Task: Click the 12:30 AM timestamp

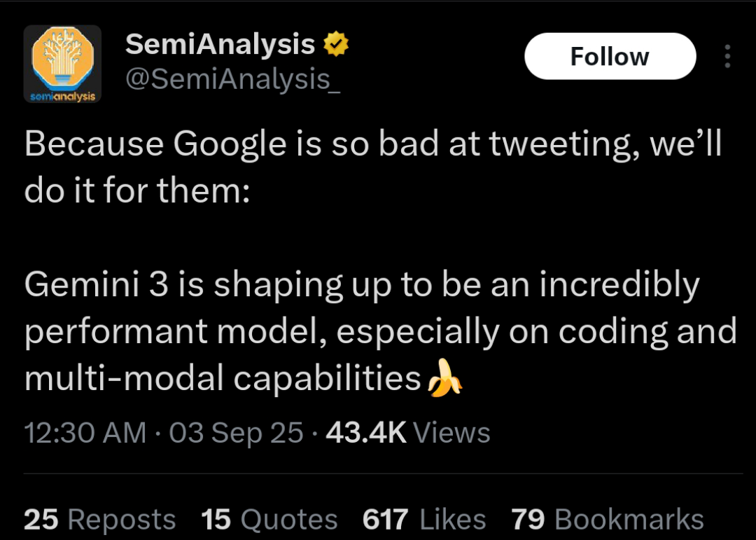Action: tap(85, 432)
